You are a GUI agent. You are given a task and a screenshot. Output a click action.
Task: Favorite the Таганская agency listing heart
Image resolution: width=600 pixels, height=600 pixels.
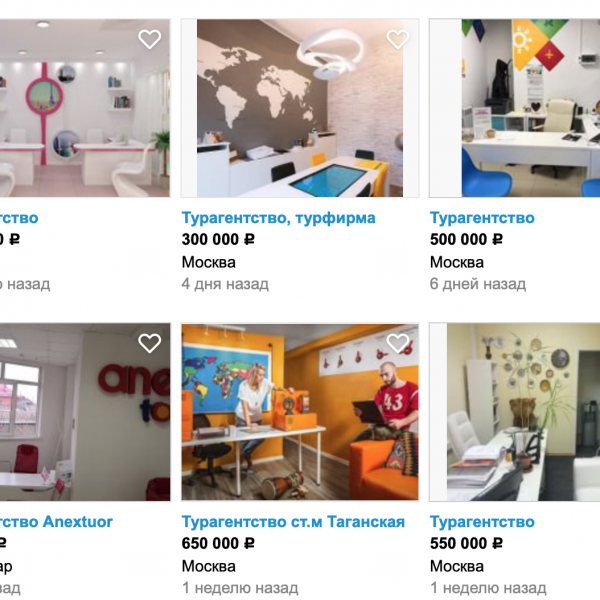pyautogui.click(x=398, y=343)
